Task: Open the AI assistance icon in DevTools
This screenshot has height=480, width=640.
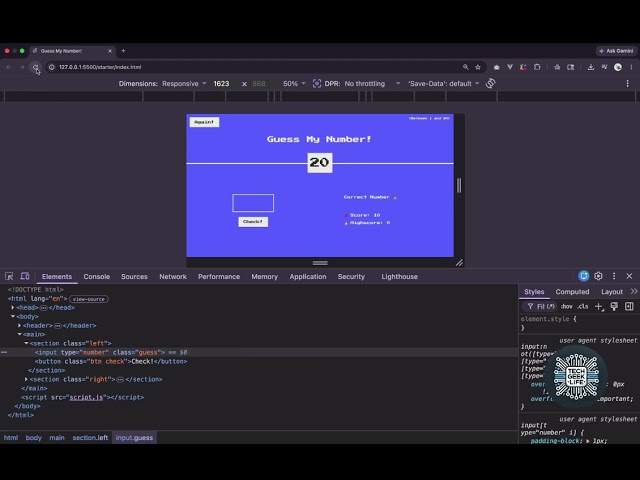Action: (x=584, y=276)
